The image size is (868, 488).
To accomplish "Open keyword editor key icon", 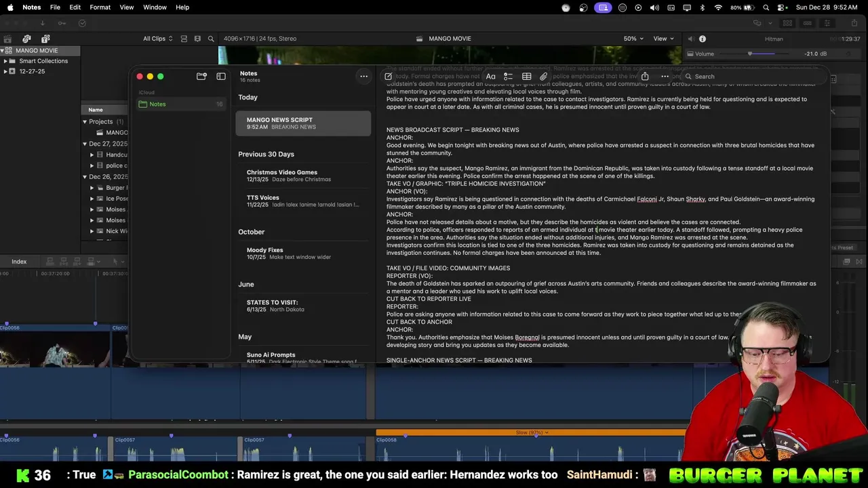I will click(x=62, y=23).
